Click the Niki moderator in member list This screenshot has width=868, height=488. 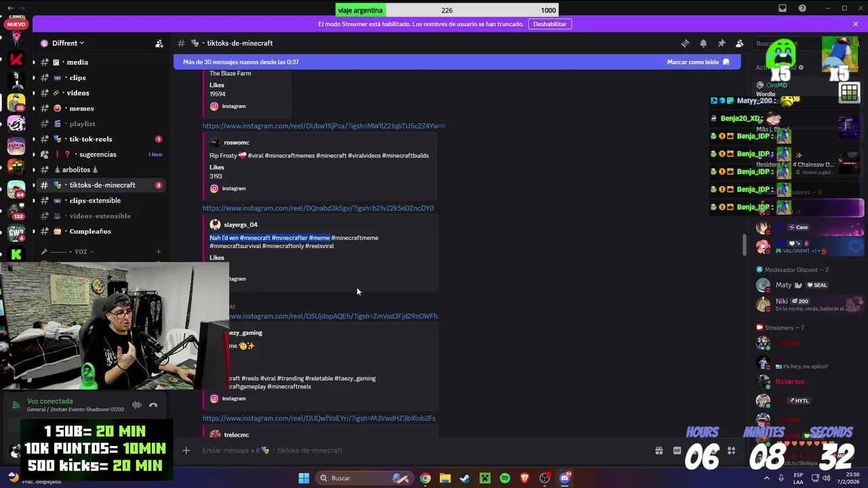click(807, 304)
